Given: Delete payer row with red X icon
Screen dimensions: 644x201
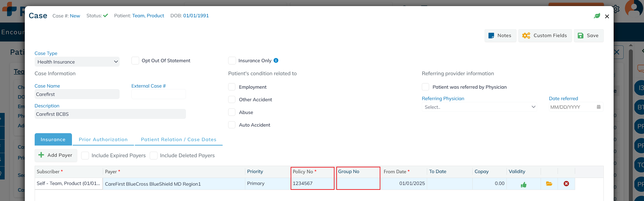Looking at the screenshot, I should point(566,184).
